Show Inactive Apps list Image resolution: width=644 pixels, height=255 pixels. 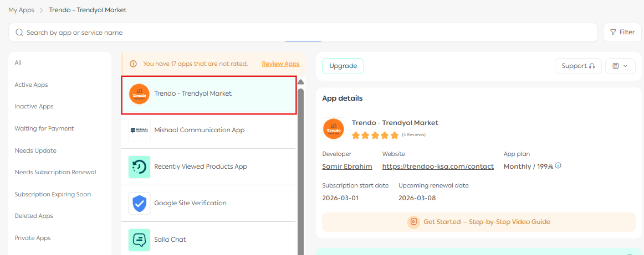pos(34,107)
